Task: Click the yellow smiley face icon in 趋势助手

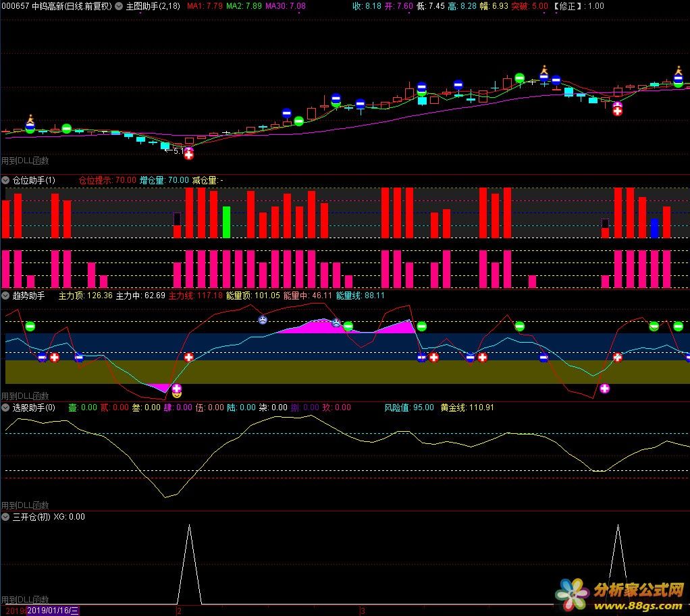Action: coord(176,395)
